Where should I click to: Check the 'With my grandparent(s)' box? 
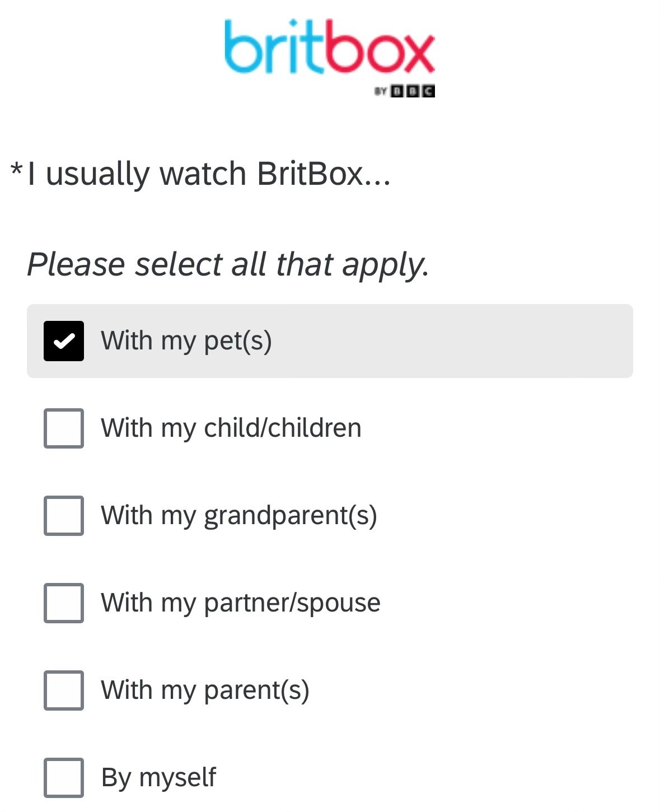pos(64,516)
